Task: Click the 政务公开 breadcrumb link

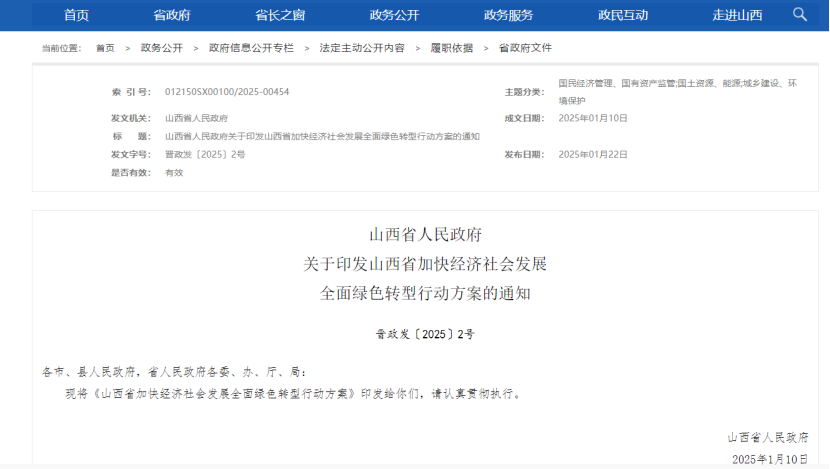Action: pos(161,48)
